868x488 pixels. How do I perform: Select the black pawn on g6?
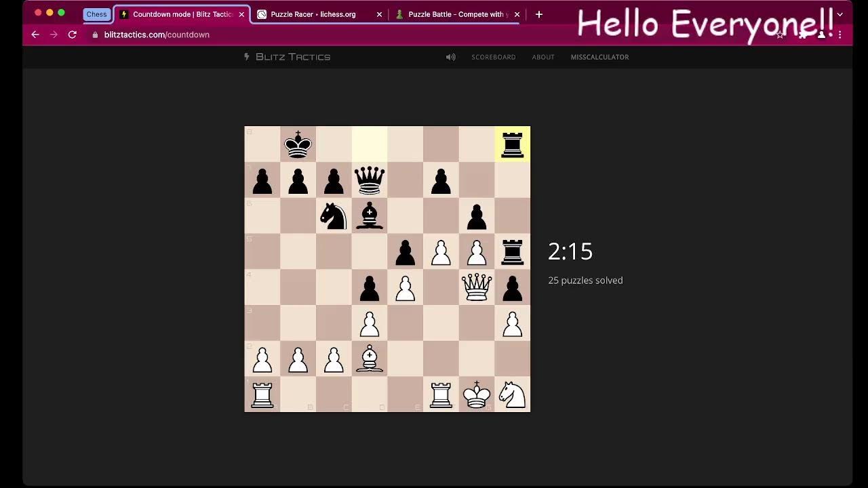coord(477,216)
